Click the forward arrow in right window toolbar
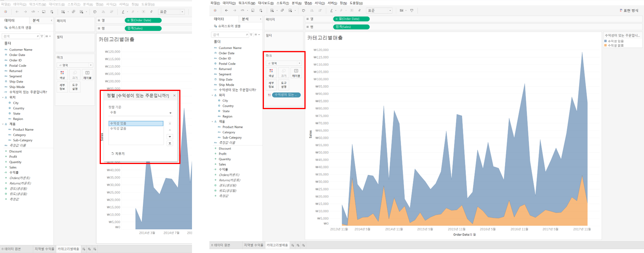 pyautogui.click(x=234, y=10)
